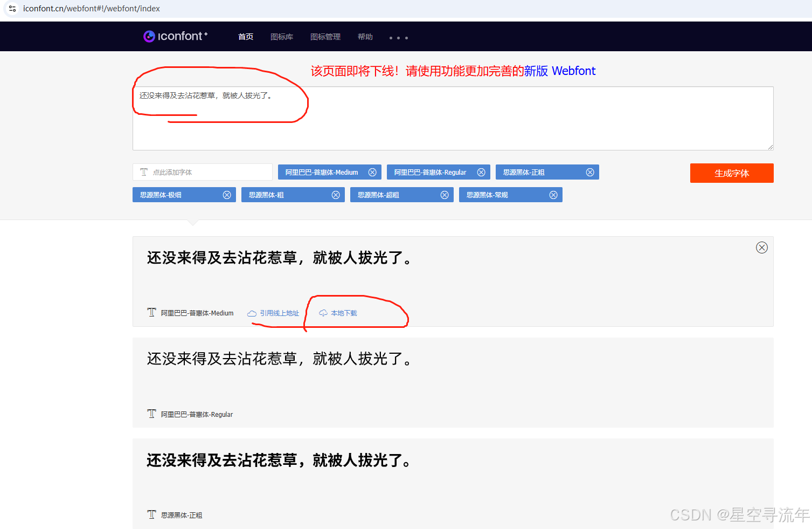This screenshot has height=529, width=812.
Task: Select the 阿里巴巴-普惠体-Regular preview text
Action: pyautogui.click(x=280, y=359)
